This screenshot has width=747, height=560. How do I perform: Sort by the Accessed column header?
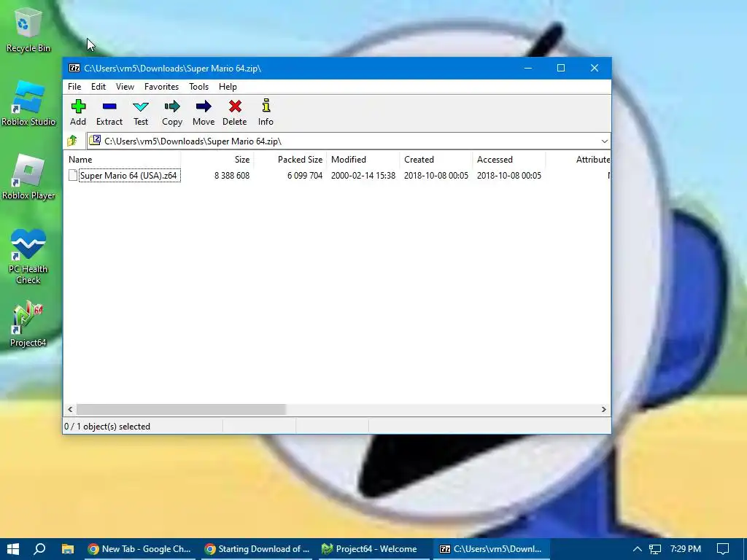pyautogui.click(x=508, y=160)
